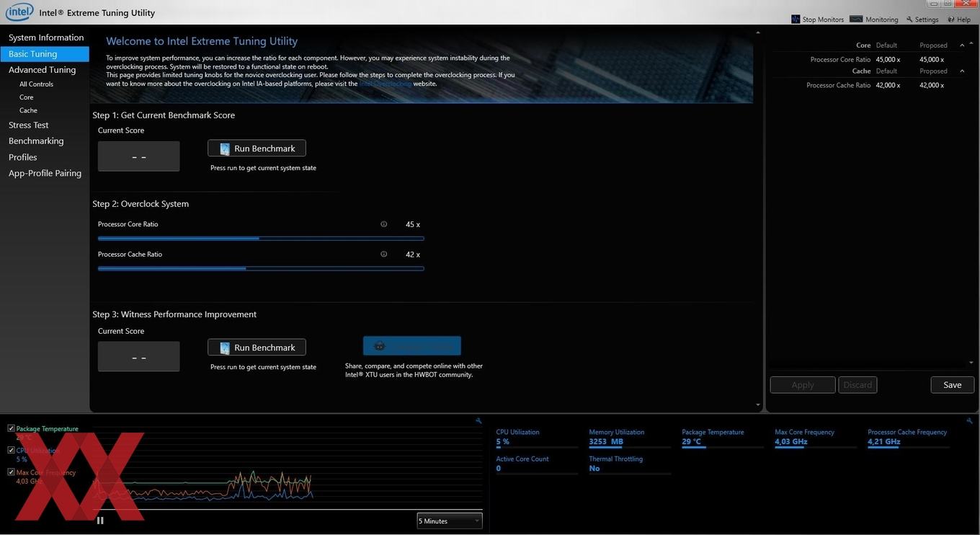Go to the Stress Test page
Viewport: 980px width, 535px height.
29,125
